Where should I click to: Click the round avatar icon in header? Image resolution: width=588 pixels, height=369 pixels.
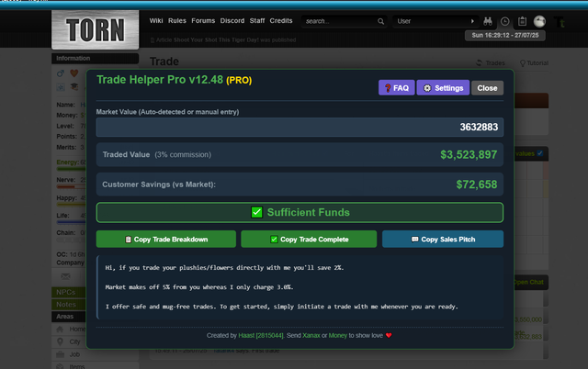coord(539,21)
